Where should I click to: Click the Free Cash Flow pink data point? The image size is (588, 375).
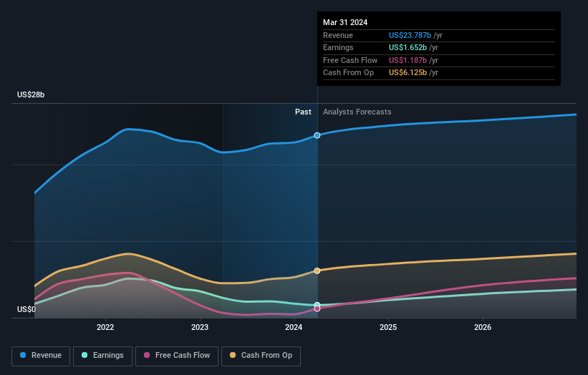(317, 308)
